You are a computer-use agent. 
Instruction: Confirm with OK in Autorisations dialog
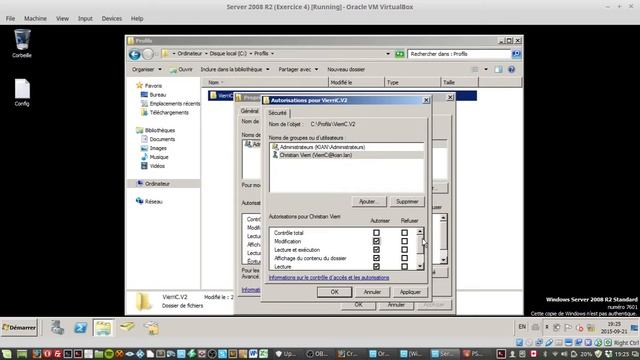(x=334, y=292)
